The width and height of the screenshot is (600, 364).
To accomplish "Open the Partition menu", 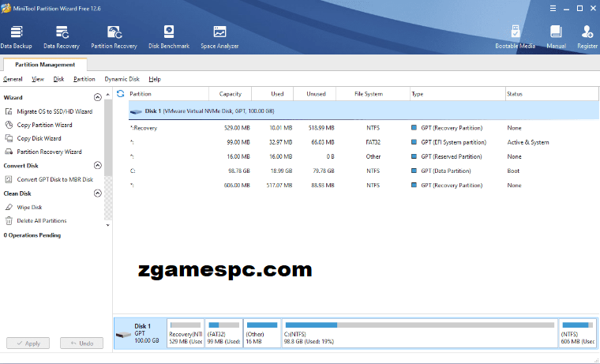I will 84,79.
